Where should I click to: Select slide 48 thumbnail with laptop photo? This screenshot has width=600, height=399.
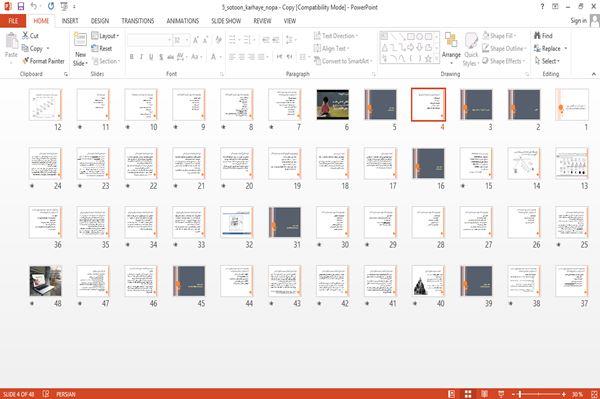45,281
